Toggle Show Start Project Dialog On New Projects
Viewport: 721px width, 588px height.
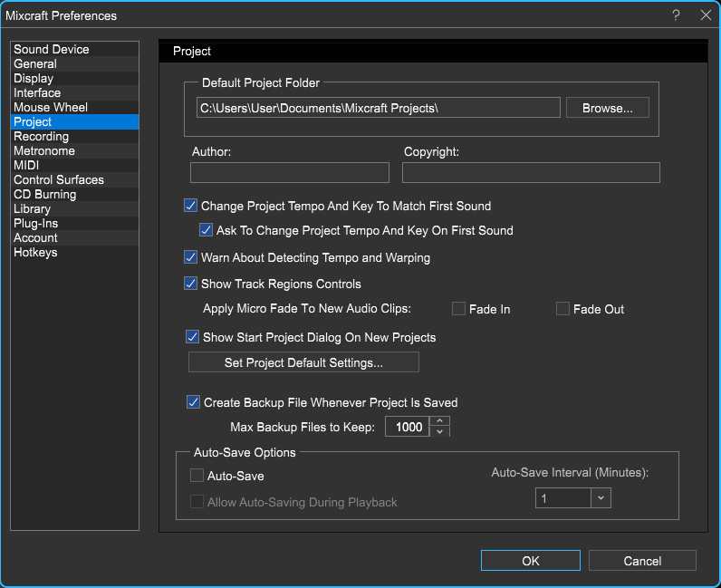[193, 337]
